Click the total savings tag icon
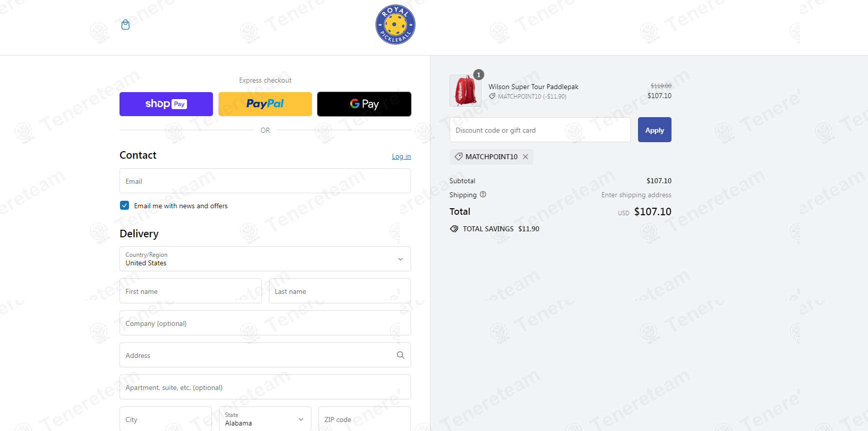 454,229
